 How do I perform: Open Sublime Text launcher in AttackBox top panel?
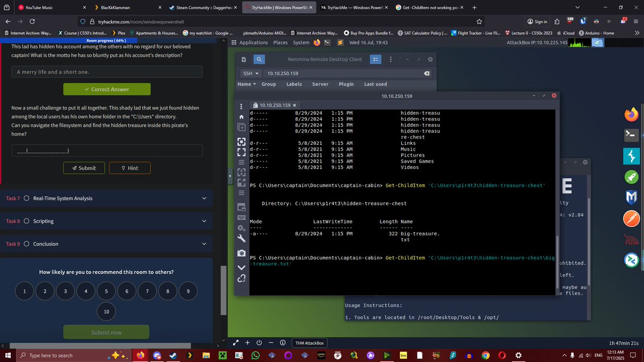[340, 42]
